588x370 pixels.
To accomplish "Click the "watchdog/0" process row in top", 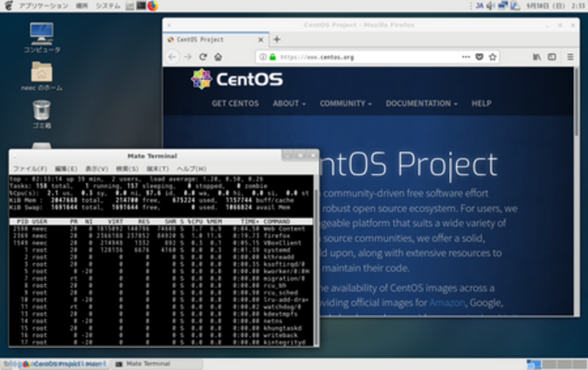I will pyautogui.click(x=161, y=307).
